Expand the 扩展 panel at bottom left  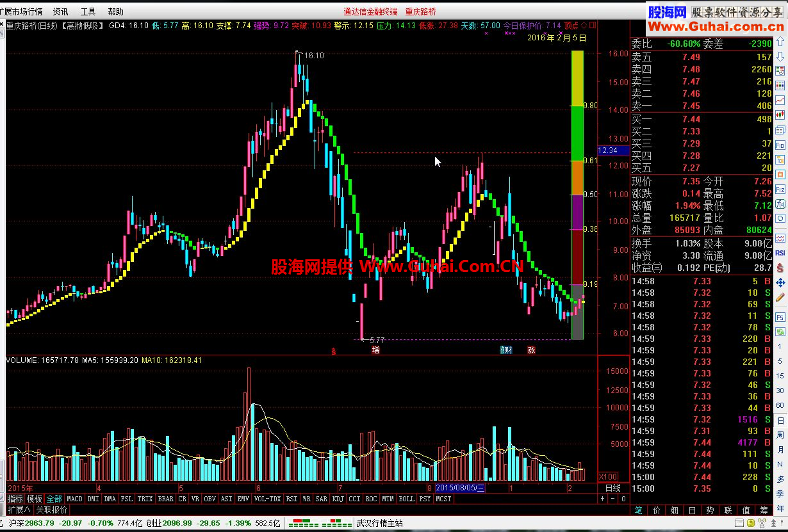tap(19, 510)
